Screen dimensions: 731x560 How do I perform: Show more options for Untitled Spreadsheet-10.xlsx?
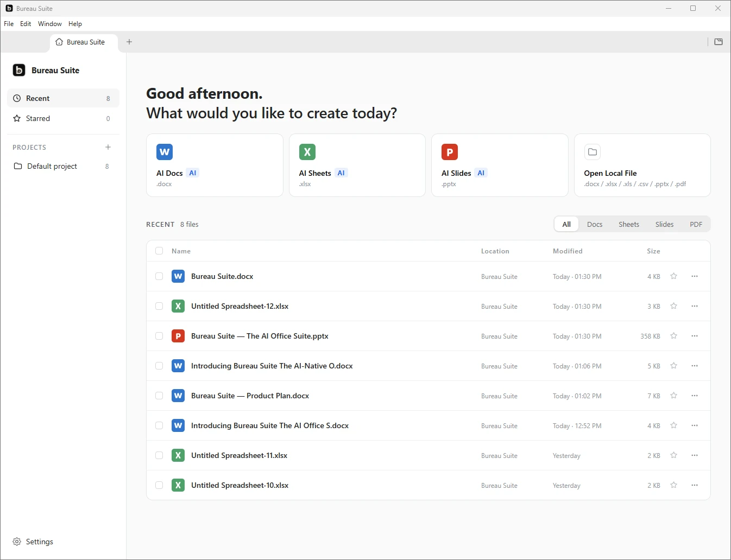695,485
